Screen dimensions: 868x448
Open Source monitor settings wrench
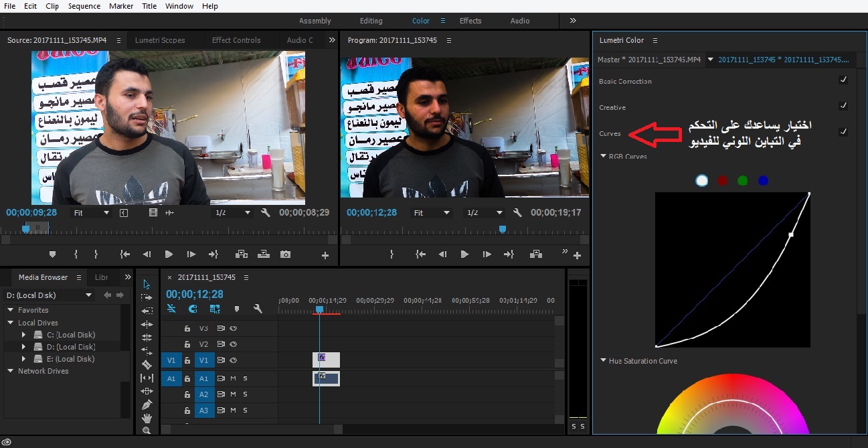point(265,212)
